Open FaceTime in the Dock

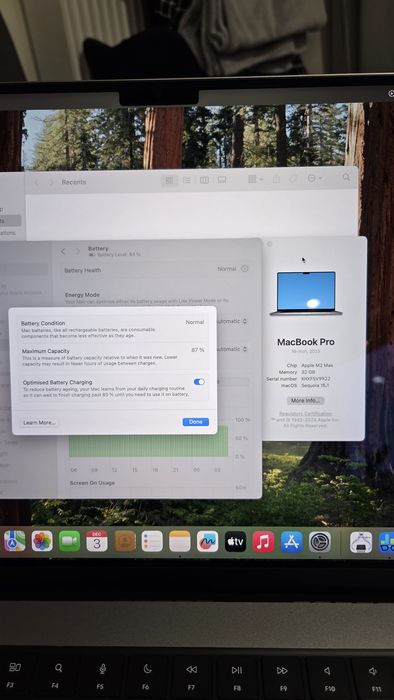pos(70,541)
